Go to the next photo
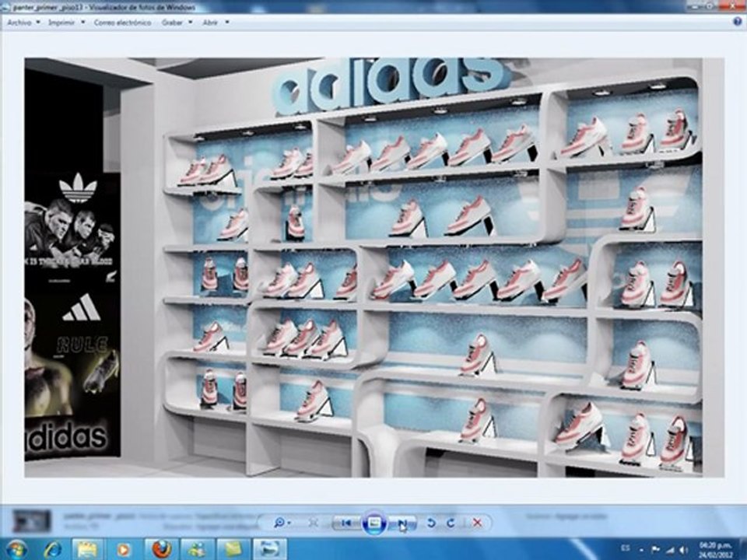The width and height of the screenshot is (747, 560). 402,523
